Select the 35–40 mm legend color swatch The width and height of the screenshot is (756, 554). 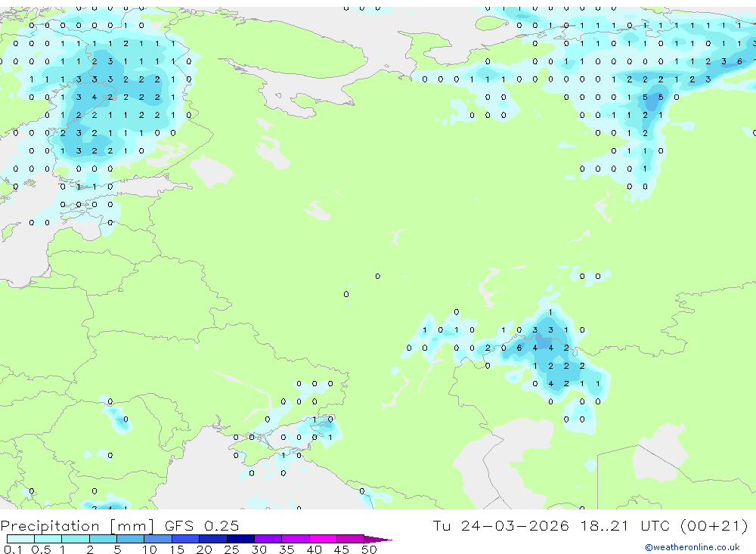pyautogui.click(x=296, y=539)
